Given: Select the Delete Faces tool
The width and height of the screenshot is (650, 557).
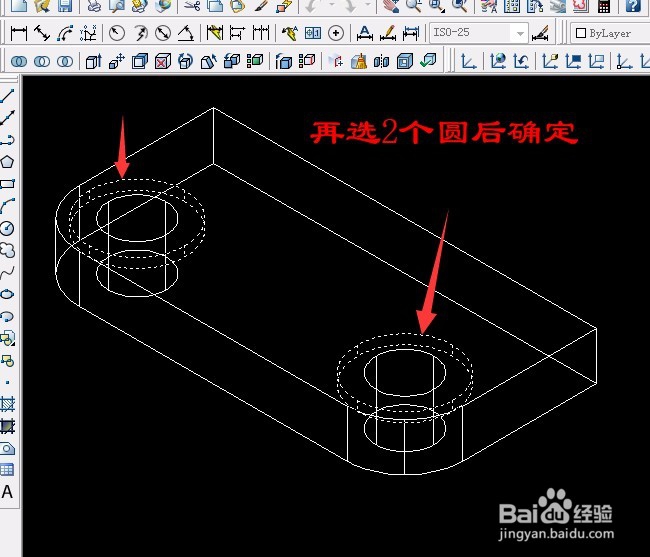Looking at the screenshot, I should pos(163,62).
